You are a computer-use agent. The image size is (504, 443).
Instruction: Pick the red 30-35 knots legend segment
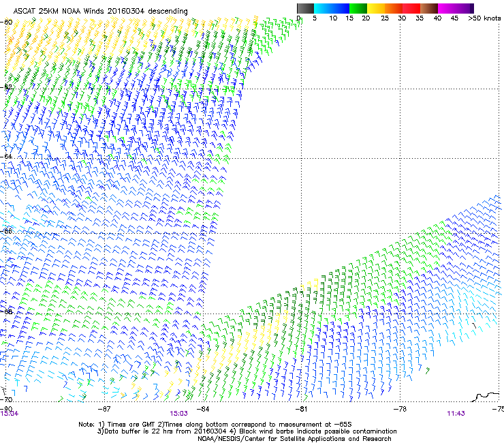tap(411, 8)
